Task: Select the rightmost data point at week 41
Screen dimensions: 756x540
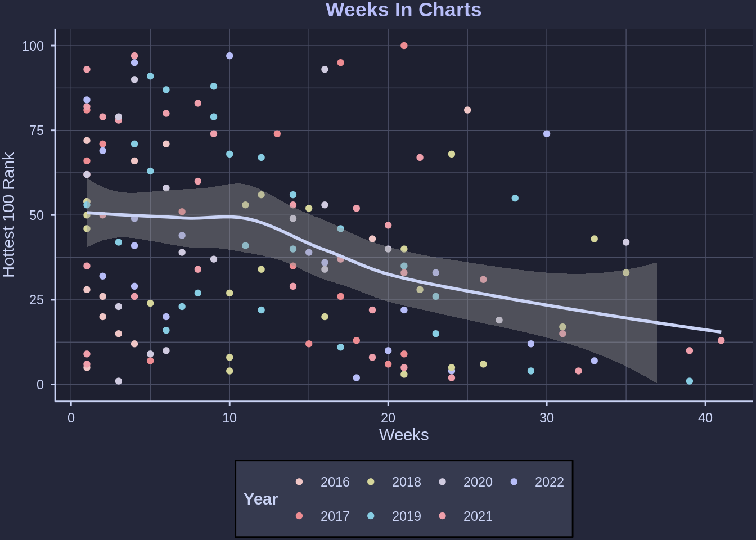Action: (721, 340)
